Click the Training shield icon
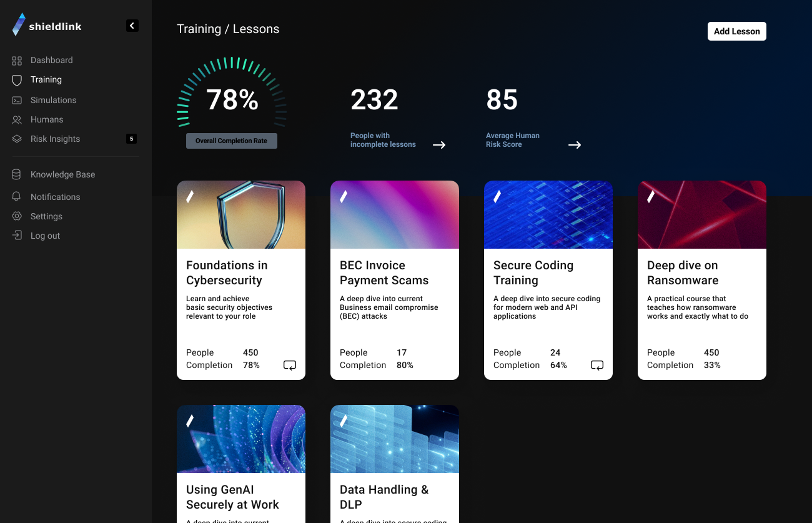Image resolution: width=812 pixels, height=523 pixels. point(17,80)
